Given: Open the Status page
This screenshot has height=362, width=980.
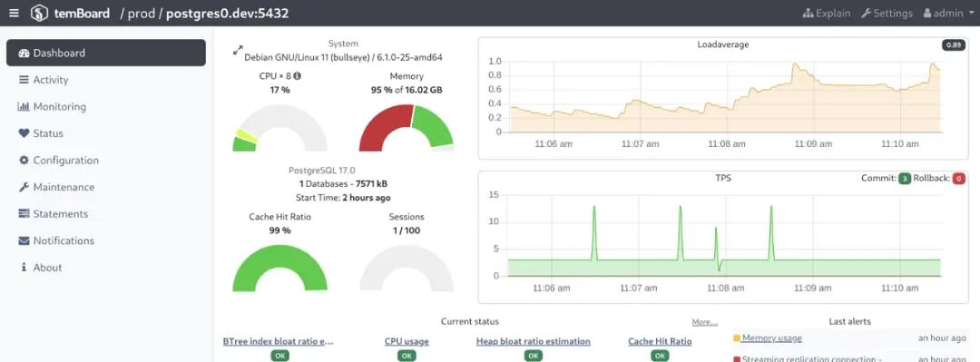Looking at the screenshot, I should click(105, 133).
